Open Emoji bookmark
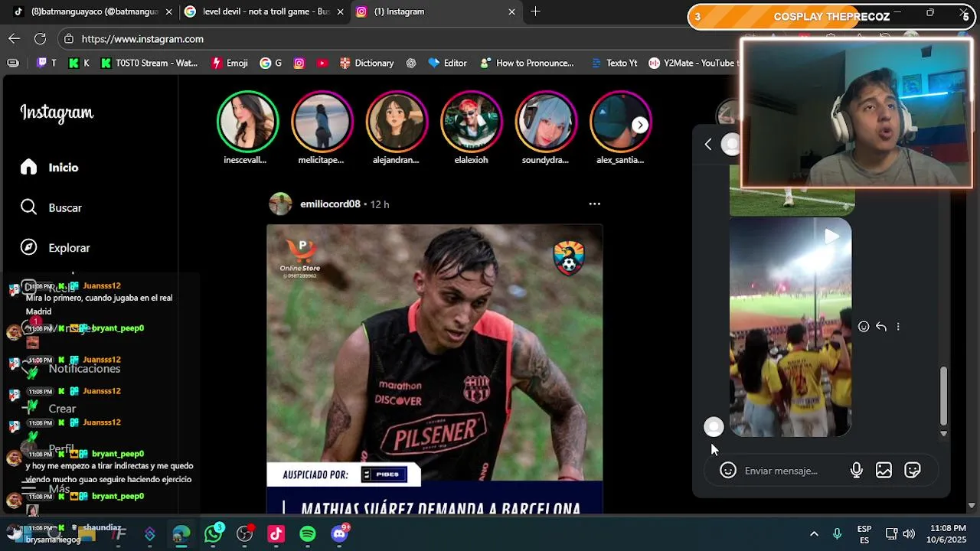Screen dimensions: 980x551 click(229, 64)
